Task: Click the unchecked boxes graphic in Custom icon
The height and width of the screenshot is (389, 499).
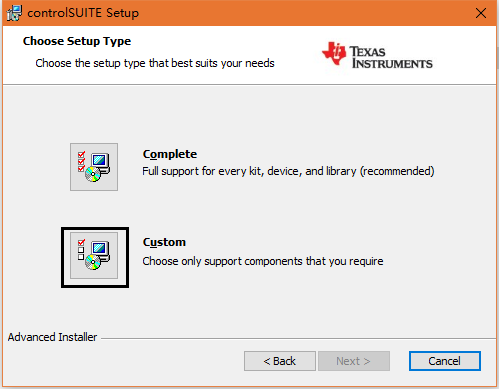Action: (81, 253)
